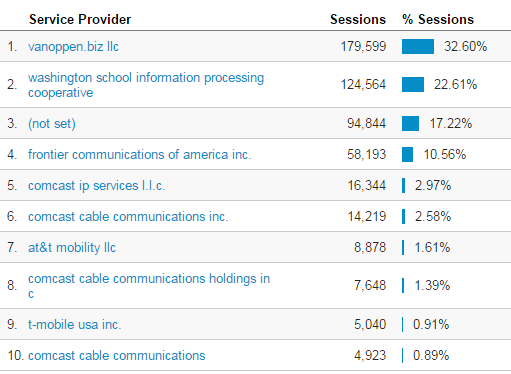Open comcast cable communications link in row 10
The image size is (511, 374).
click(117, 356)
